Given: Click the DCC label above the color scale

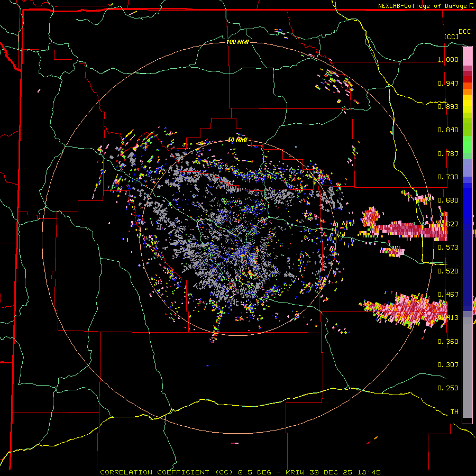Looking at the screenshot, I should [x=465, y=32].
